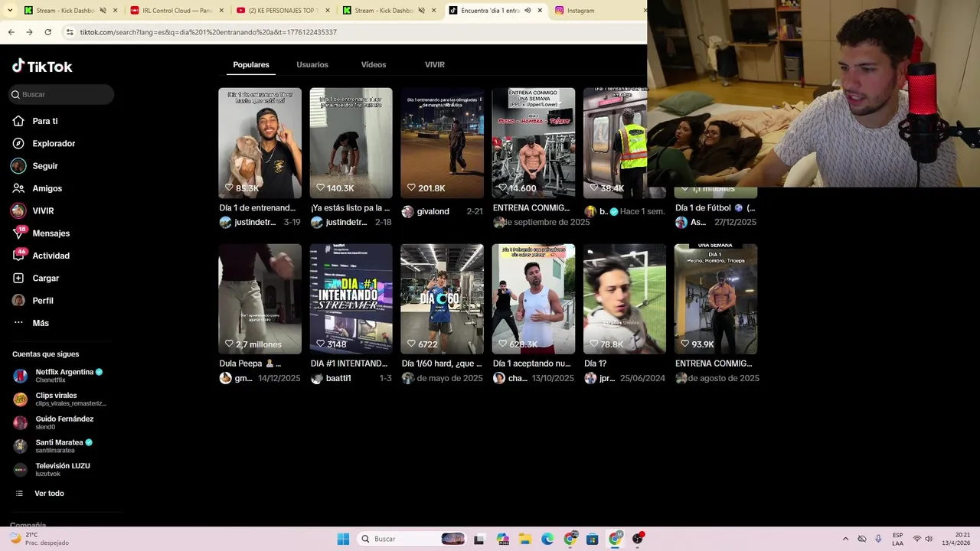Switch to KE PERSONAJES TOP YouTube tab
The width and height of the screenshot is (980, 551).
[x=282, y=11]
